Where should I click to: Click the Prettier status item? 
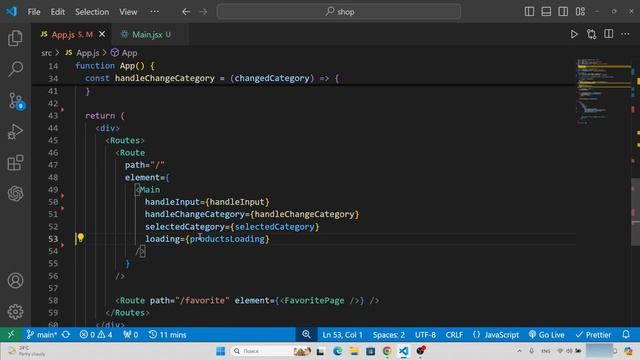pyautogui.click(x=593, y=335)
